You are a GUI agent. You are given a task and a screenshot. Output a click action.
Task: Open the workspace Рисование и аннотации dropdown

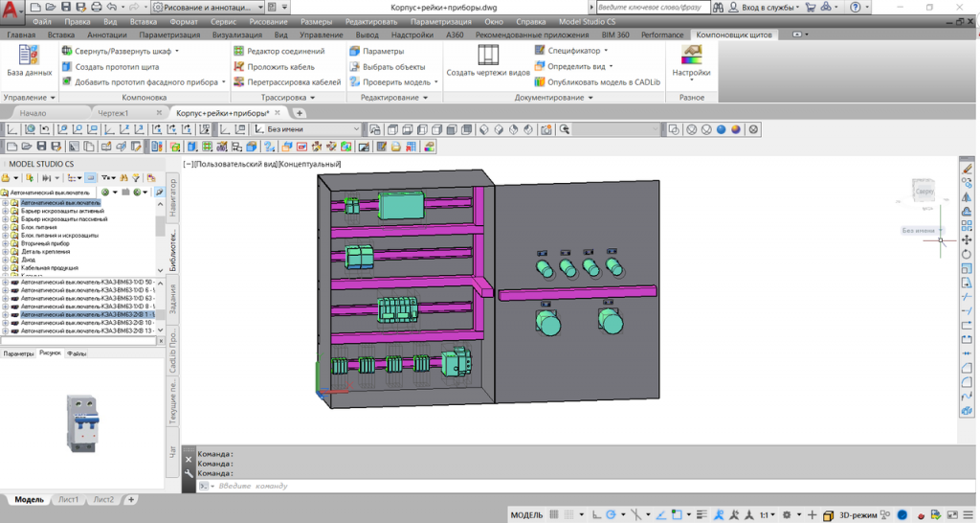pyautogui.click(x=208, y=8)
